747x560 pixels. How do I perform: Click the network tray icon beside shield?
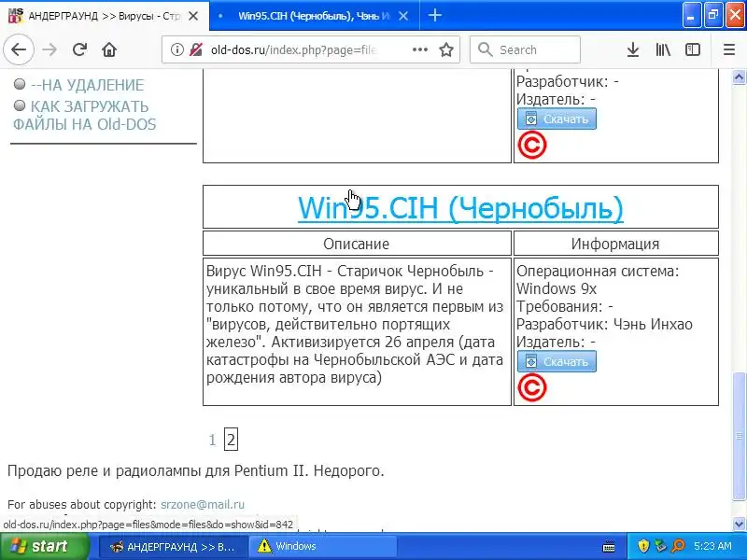point(660,546)
